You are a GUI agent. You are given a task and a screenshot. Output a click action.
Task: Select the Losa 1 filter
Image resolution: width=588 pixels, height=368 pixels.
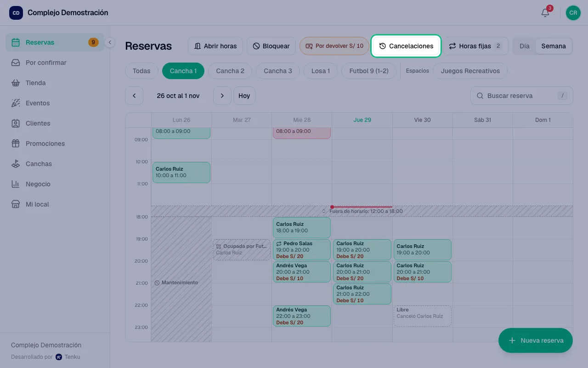click(x=321, y=71)
